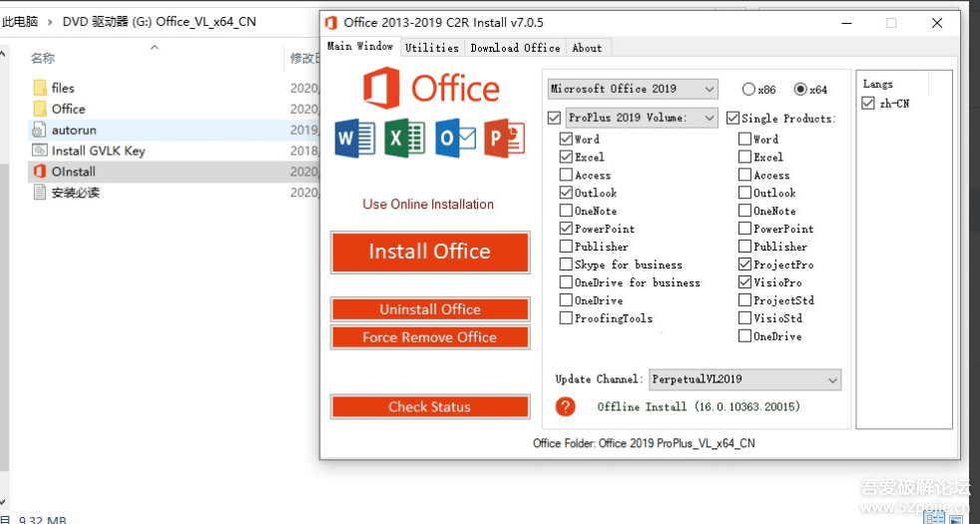Open the Update Channel PerpetualVL2019 dropdown

click(745, 379)
